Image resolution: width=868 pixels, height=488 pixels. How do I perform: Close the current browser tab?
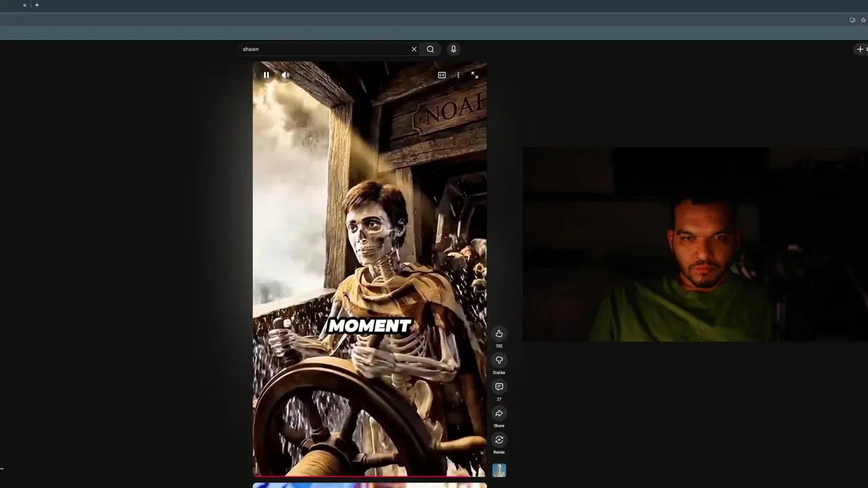[24, 5]
